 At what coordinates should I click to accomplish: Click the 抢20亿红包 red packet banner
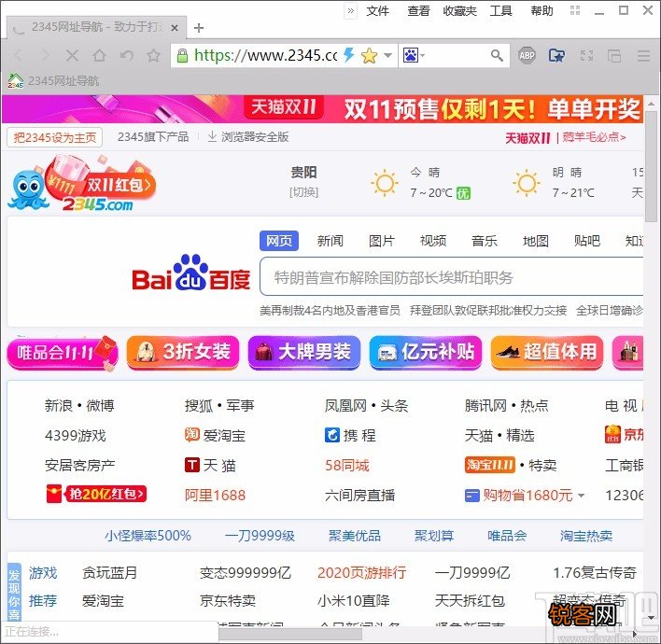tap(96, 494)
